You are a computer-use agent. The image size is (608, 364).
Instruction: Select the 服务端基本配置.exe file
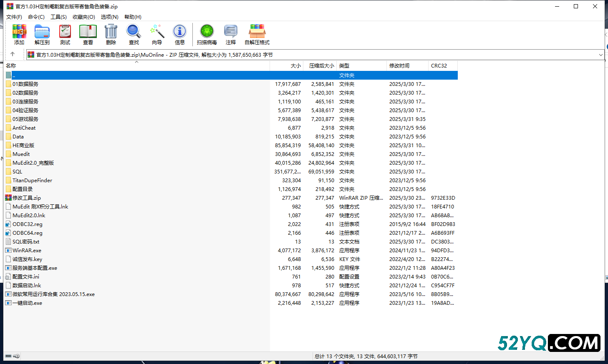[35, 268]
